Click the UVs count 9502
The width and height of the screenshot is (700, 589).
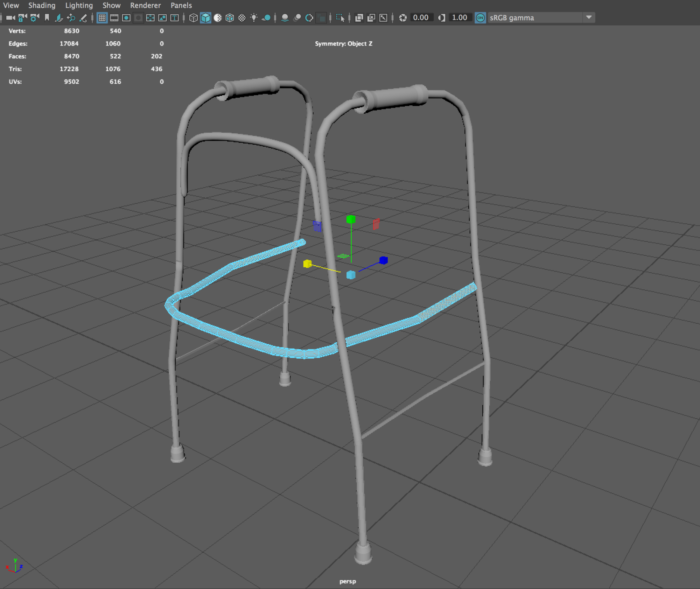click(x=71, y=82)
